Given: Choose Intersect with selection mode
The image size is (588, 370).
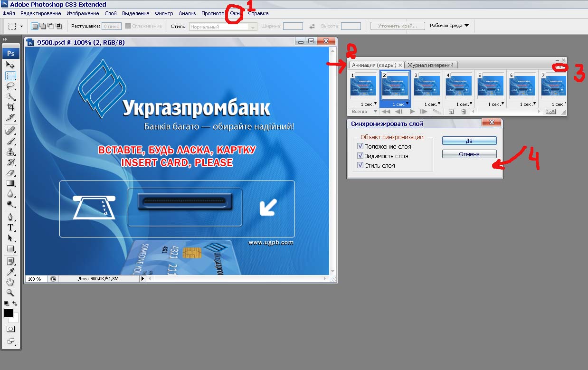Looking at the screenshot, I should pos(59,26).
